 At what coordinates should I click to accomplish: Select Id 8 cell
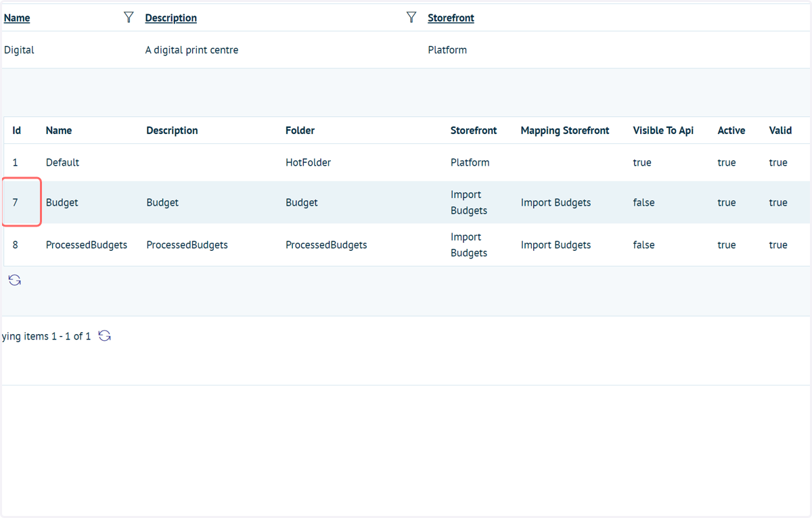coord(15,245)
